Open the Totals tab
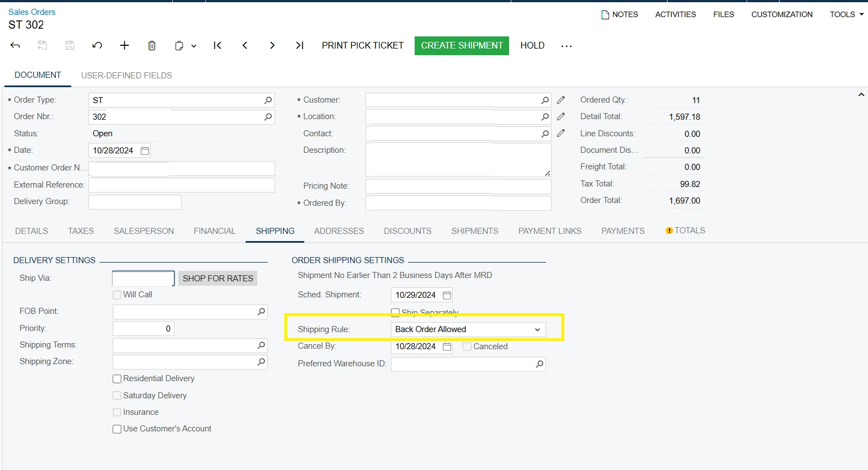868x470 pixels. pyautogui.click(x=685, y=231)
